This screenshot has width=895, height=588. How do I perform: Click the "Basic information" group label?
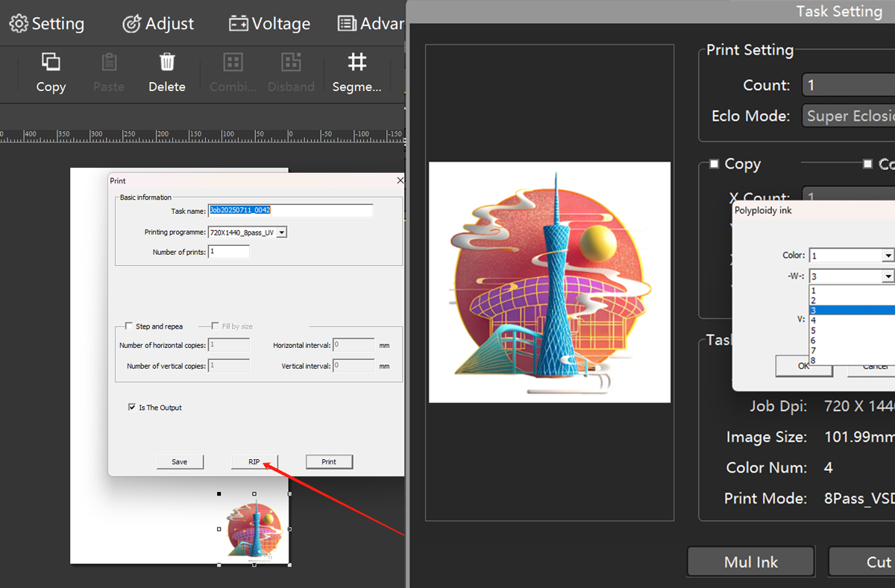(x=145, y=197)
